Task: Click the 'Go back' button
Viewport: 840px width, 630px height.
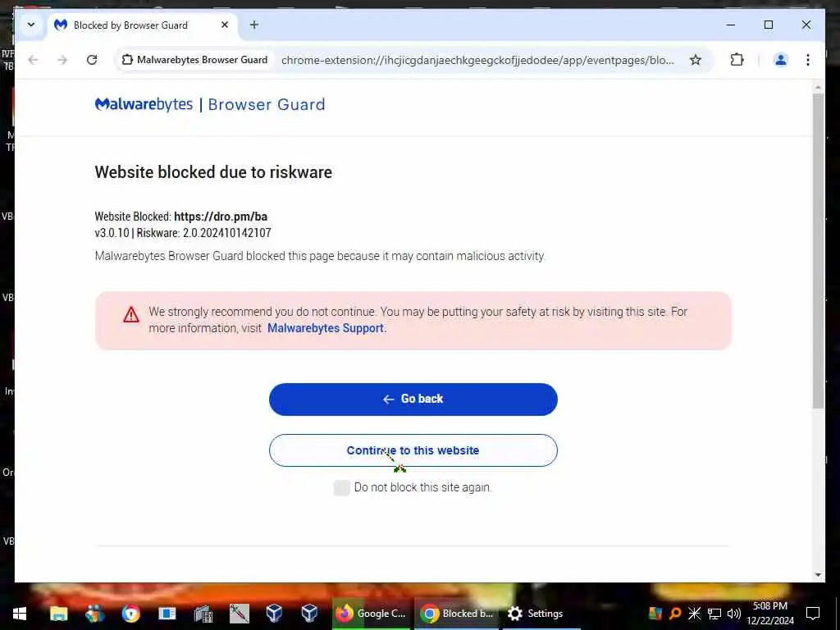Action: [x=413, y=399]
